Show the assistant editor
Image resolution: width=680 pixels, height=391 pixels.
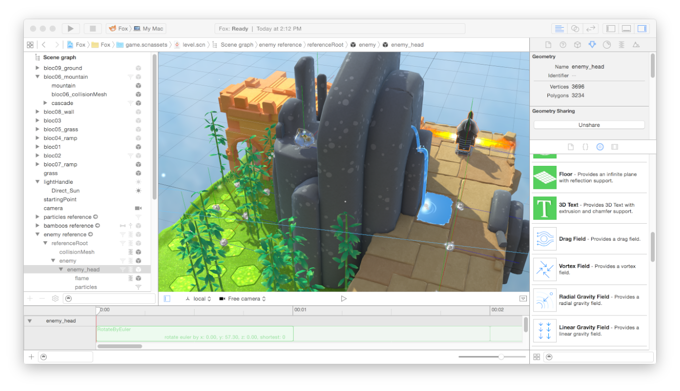point(575,29)
